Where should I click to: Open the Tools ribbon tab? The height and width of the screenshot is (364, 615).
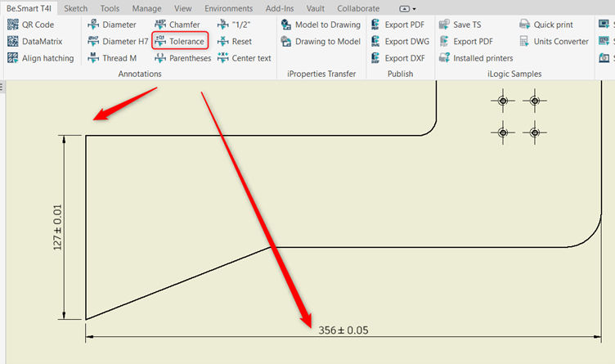coord(110,8)
